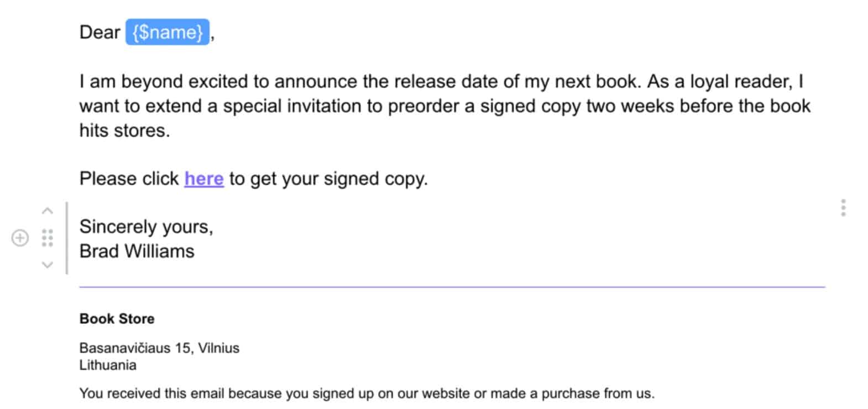Select the purple horizontal divider line

[x=452, y=287]
